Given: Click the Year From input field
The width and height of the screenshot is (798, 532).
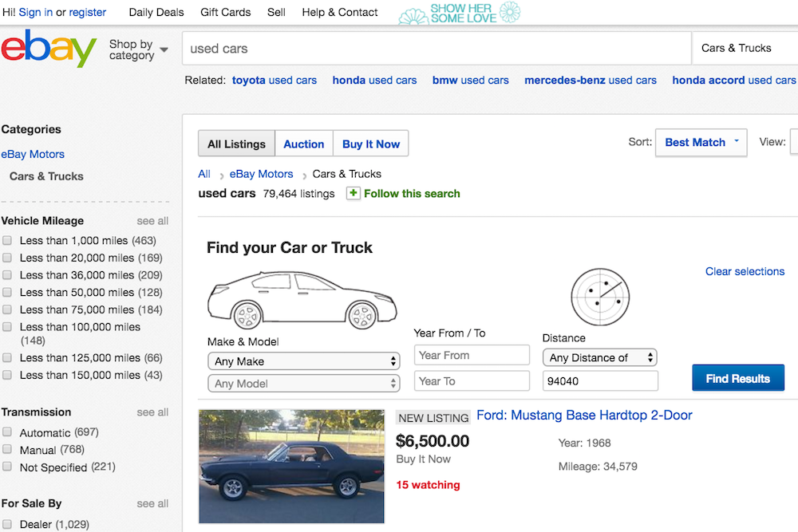Looking at the screenshot, I should coord(472,355).
